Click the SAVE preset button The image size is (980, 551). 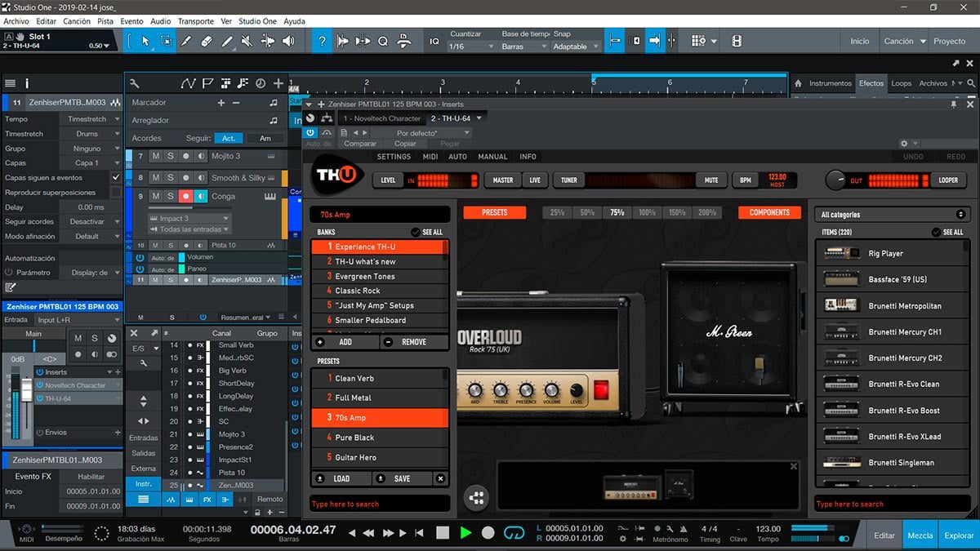402,478
